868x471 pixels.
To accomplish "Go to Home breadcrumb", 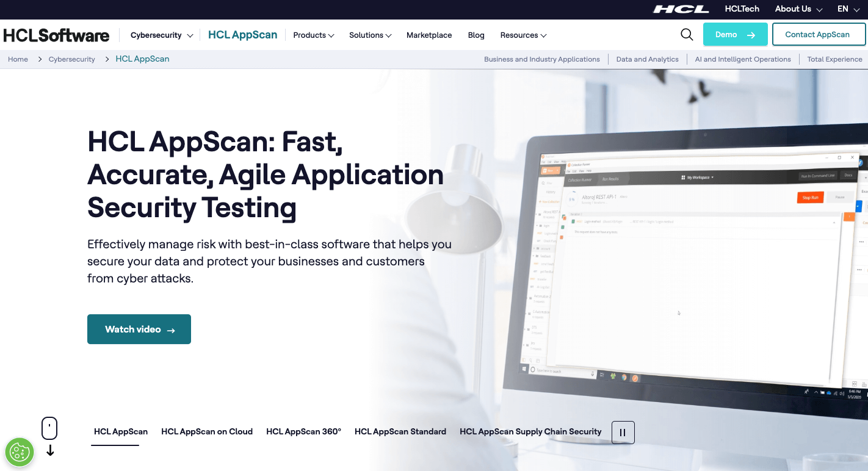I will (x=18, y=59).
